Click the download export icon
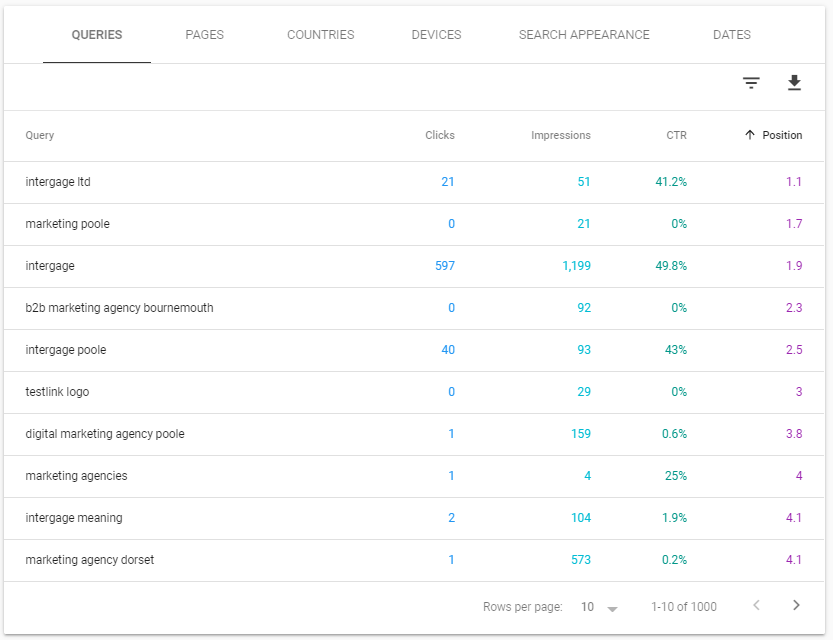833x640 pixels. [794, 83]
